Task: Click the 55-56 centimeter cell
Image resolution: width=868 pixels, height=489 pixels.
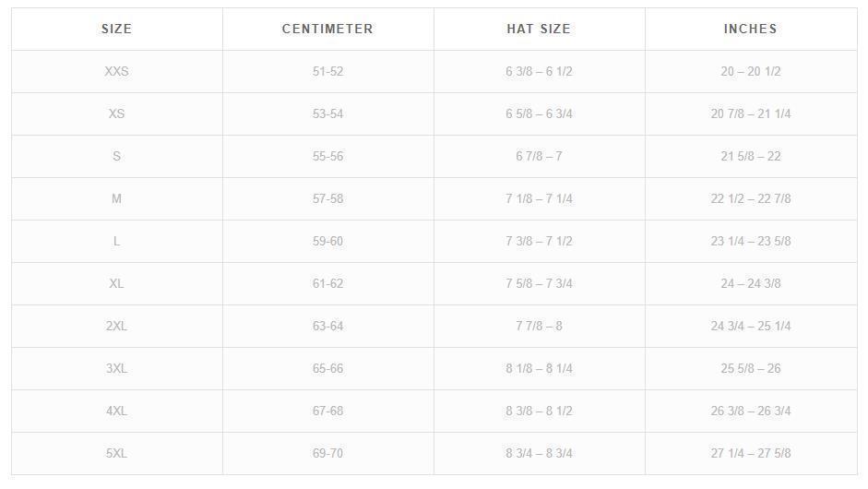Action: (x=327, y=156)
